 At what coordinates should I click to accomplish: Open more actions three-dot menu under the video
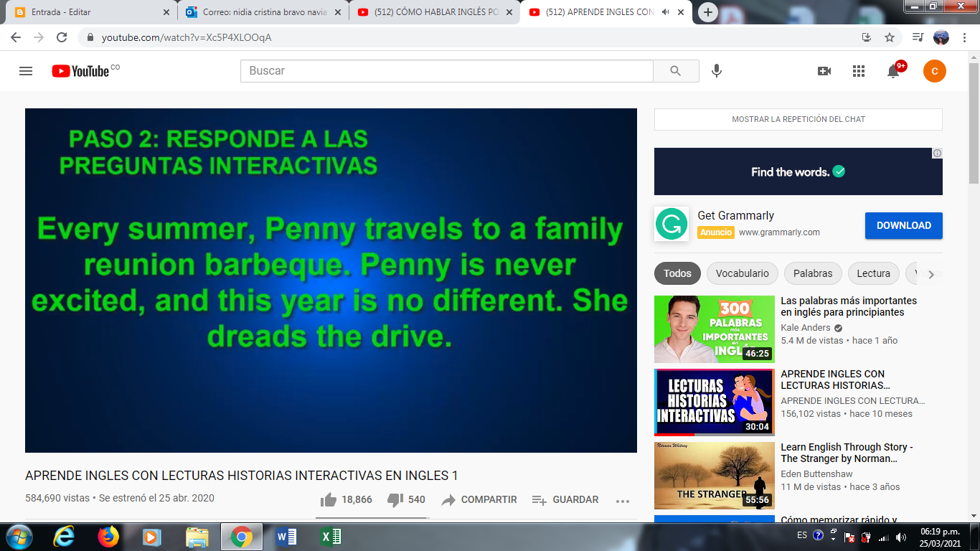[623, 501]
